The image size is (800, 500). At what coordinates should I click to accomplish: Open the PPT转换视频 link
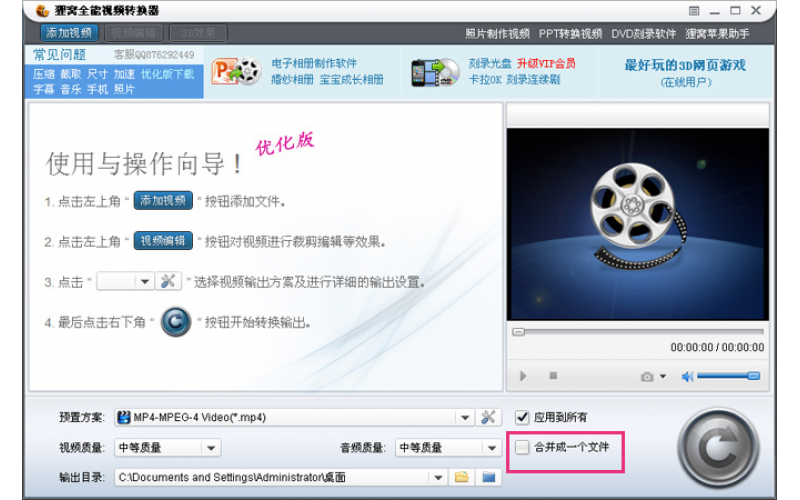(570, 34)
